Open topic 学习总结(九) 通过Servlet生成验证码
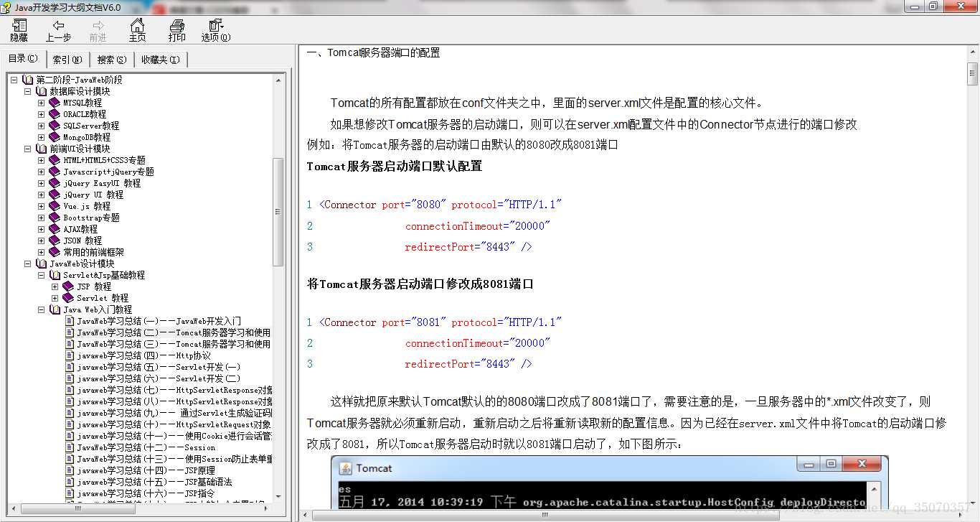This screenshot has height=522, width=980. coord(174,413)
